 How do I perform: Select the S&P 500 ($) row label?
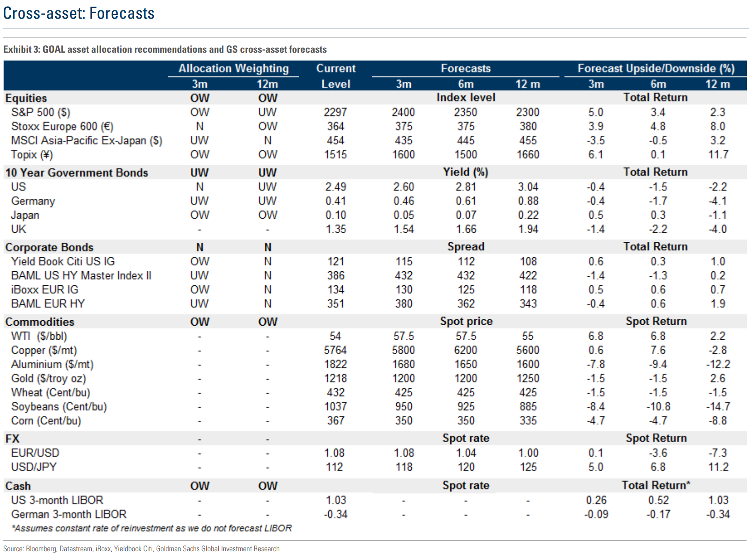tap(41, 112)
